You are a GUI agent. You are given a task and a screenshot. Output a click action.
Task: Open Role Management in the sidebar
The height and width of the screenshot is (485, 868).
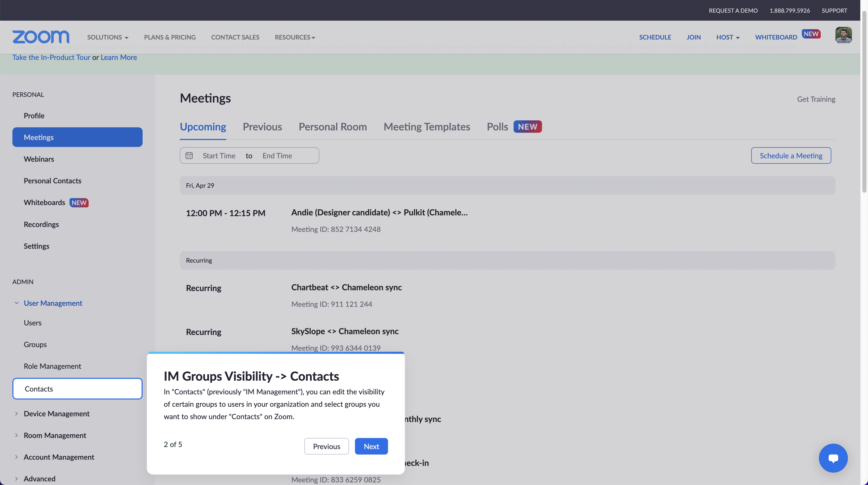point(52,366)
